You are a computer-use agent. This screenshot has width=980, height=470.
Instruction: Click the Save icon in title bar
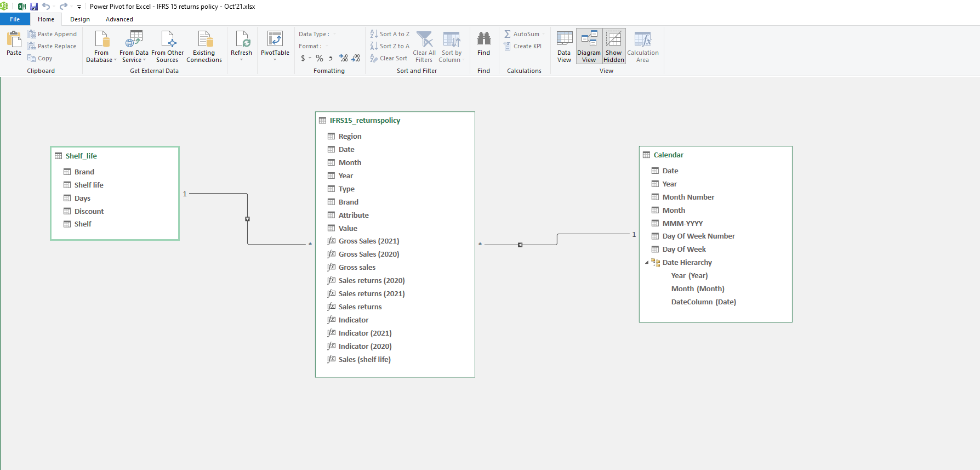34,7
